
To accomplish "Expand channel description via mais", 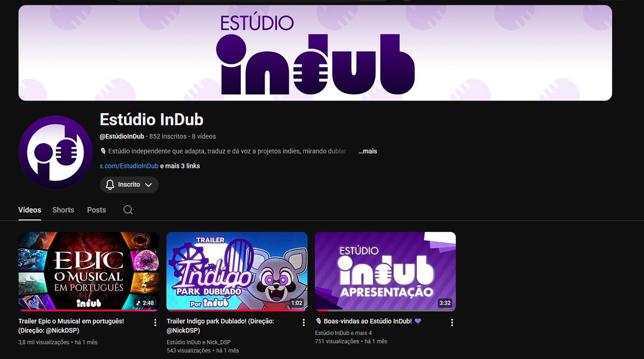I will [367, 151].
